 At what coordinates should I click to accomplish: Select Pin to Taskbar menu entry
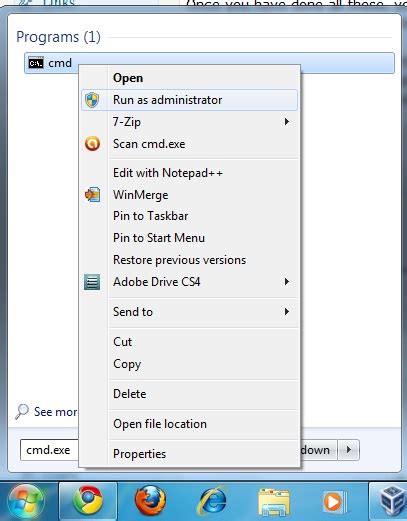[150, 216]
